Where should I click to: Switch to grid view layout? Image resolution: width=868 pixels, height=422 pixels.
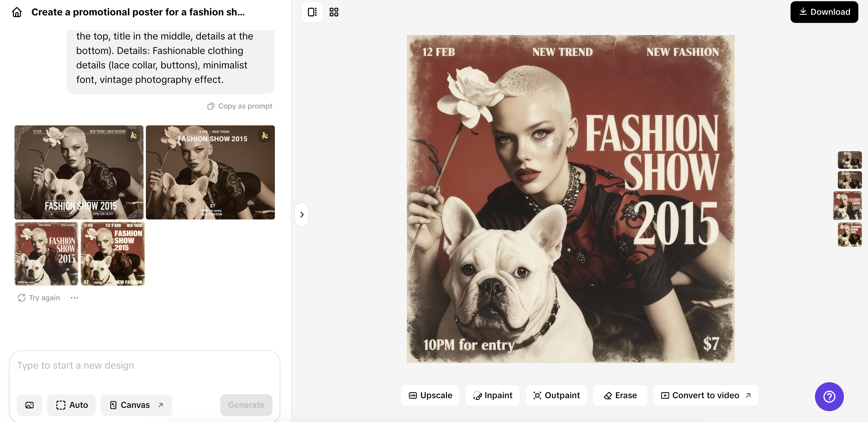[x=334, y=12]
